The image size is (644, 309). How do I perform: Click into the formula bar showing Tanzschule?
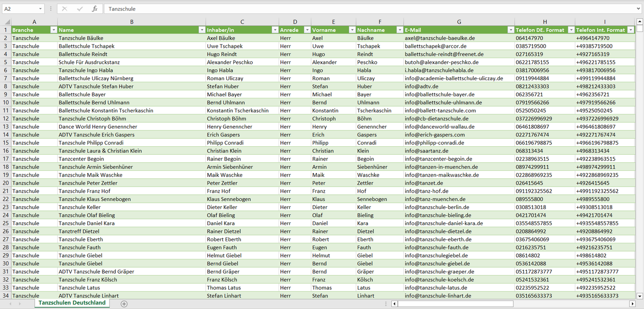coord(357,9)
